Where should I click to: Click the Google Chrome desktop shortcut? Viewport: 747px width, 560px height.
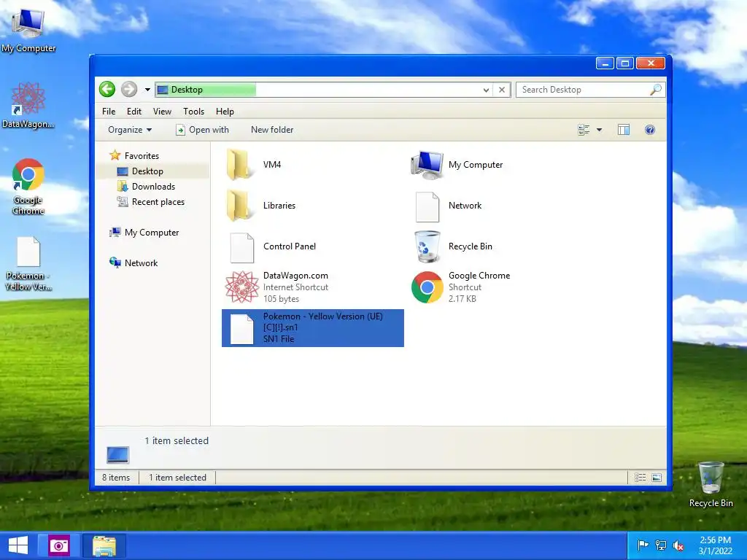28,187
